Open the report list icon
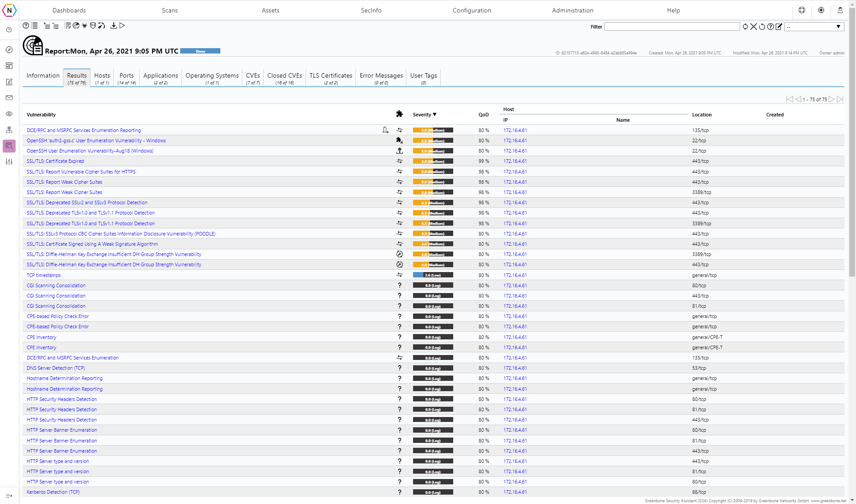856x504 pixels. click(x=35, y=26)
